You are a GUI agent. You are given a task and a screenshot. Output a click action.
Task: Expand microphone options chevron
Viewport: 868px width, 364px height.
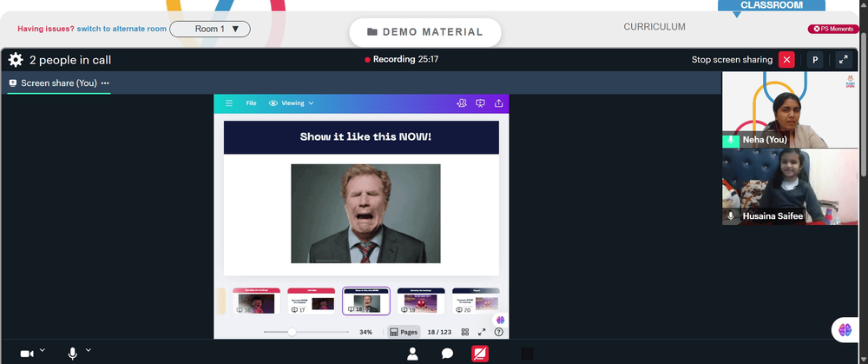(88, 350)
